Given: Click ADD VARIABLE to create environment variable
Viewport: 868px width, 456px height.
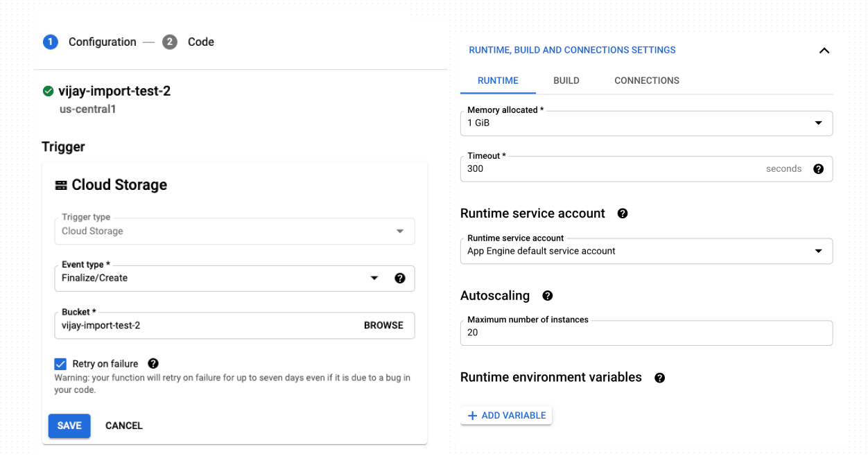Looking at the screenshot, I should 506,415.
